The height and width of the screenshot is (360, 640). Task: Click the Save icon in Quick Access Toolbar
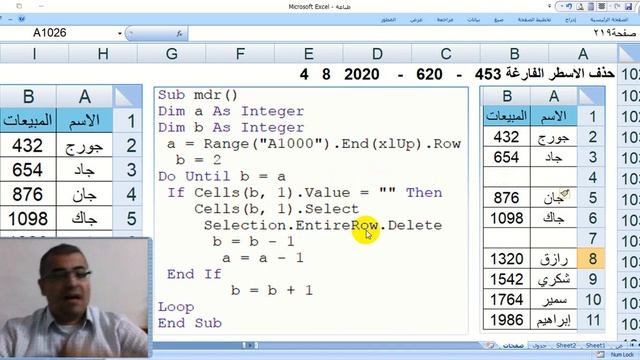coord(629,6)
